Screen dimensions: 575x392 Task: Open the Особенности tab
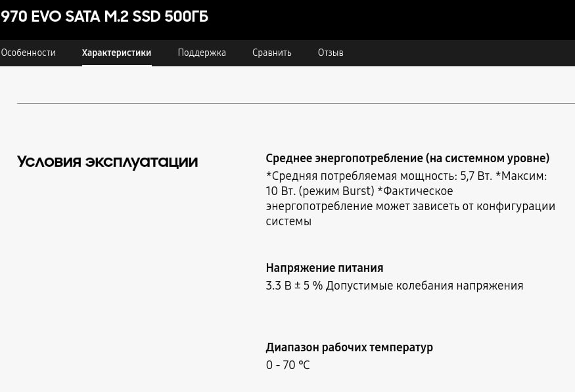28,53
